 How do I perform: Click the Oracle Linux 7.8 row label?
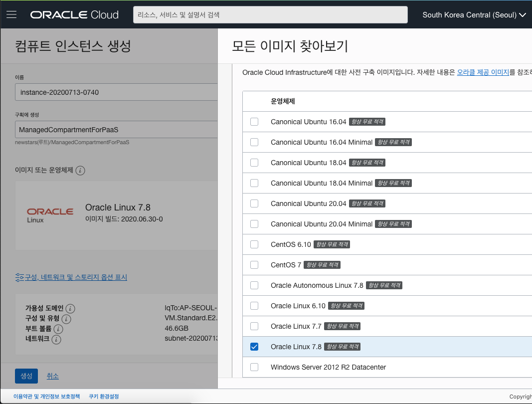click(296, 347)
